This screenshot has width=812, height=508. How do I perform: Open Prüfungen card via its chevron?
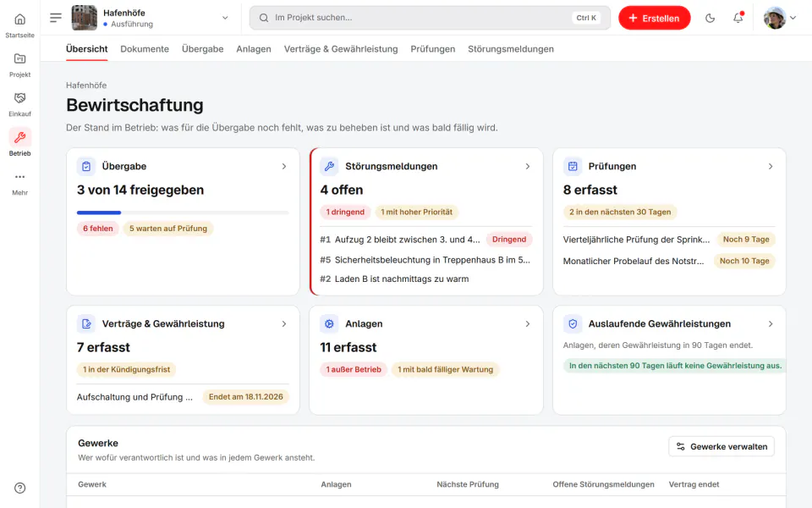tap(771, 167)
